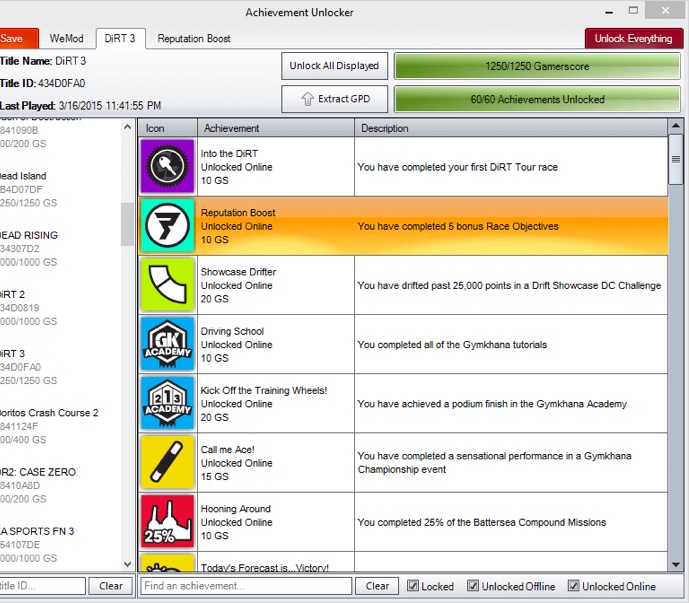689x603 pixels.
Task: Click the achievement list scroll down arrow
Action: pos(676,565)
